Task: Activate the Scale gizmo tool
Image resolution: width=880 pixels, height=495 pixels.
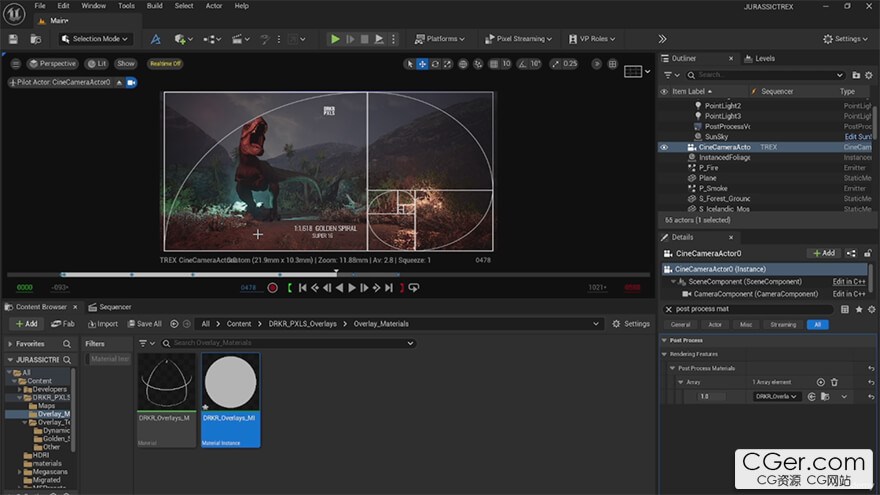Action: pyautogui.click(x=447, y=64)
